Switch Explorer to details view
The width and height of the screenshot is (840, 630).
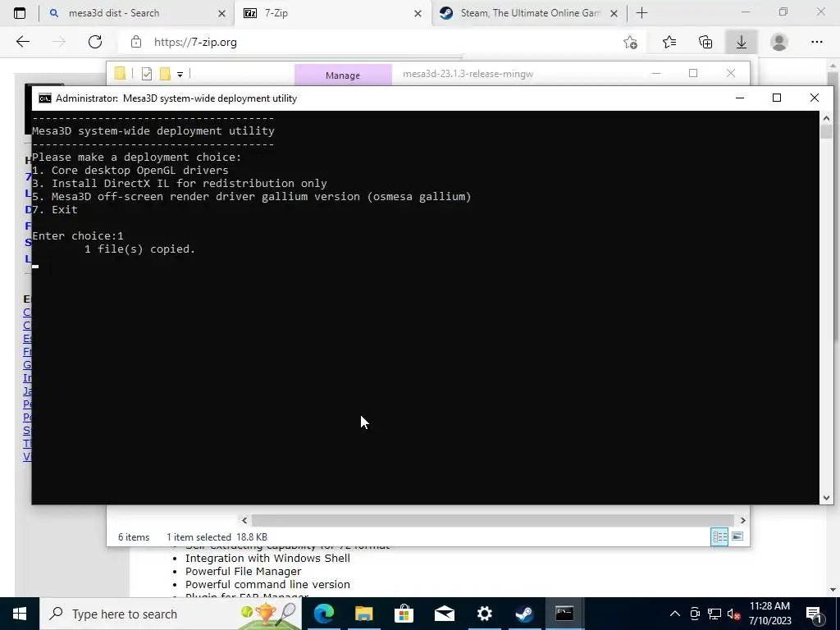719,536
